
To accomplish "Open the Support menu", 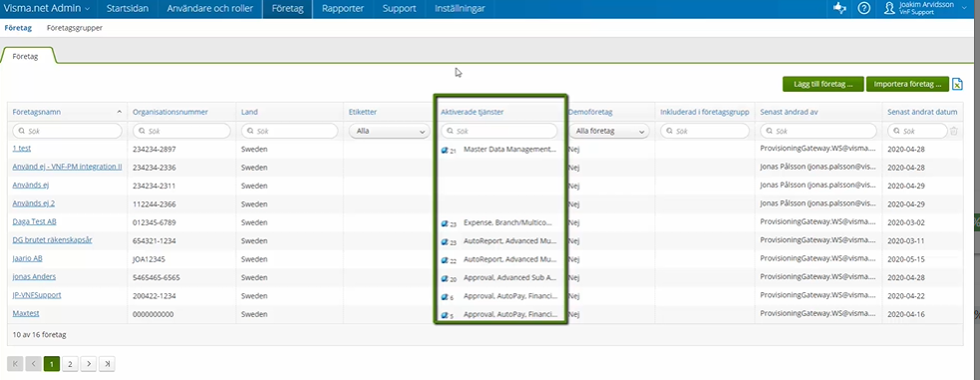I will [400, 9].
